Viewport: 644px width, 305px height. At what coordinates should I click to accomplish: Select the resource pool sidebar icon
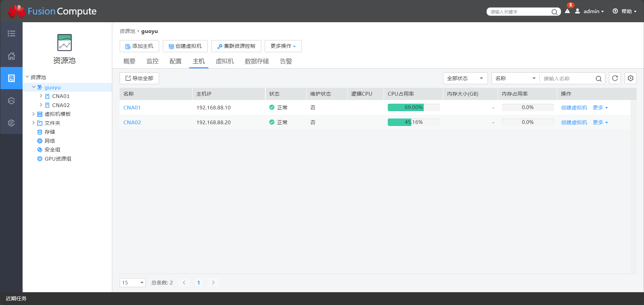click(11, 78)
